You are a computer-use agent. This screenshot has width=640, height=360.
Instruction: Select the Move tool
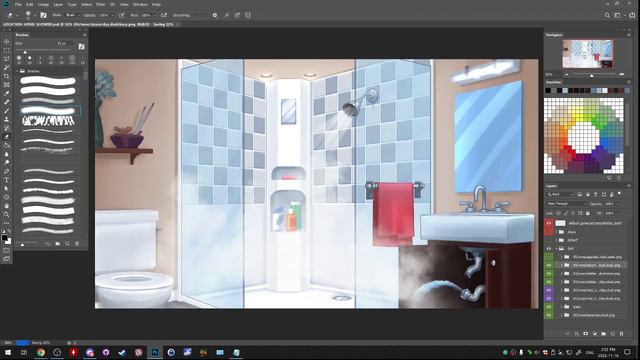click(7, 42)
